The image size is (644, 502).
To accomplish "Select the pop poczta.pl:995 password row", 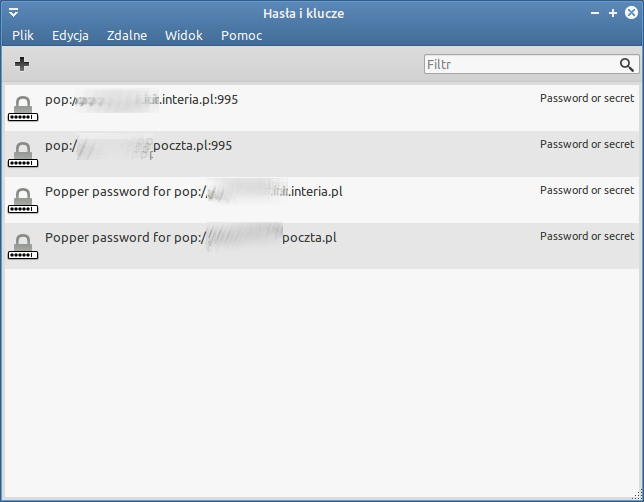I will click(x=300, y=154).
